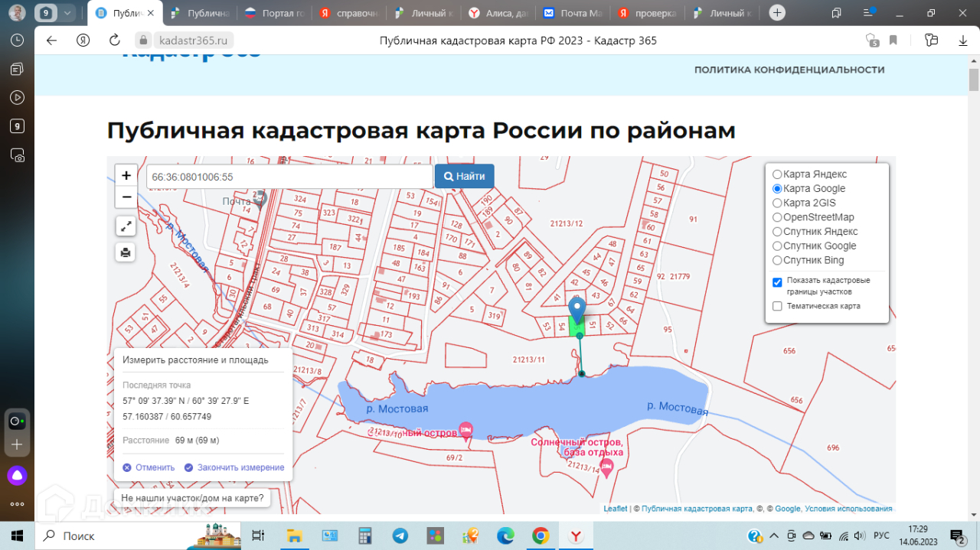The image size is (980, 550).
Task: Go back with browser arrow
Action: tap(52, 41)
